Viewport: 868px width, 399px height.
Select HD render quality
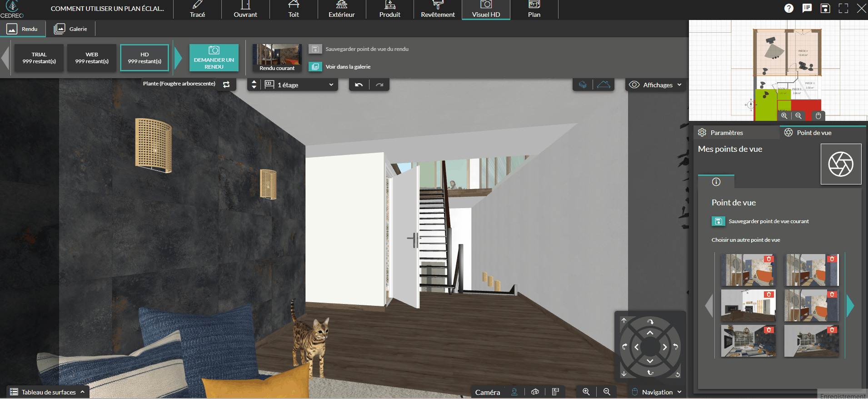(x=145, y=58)
